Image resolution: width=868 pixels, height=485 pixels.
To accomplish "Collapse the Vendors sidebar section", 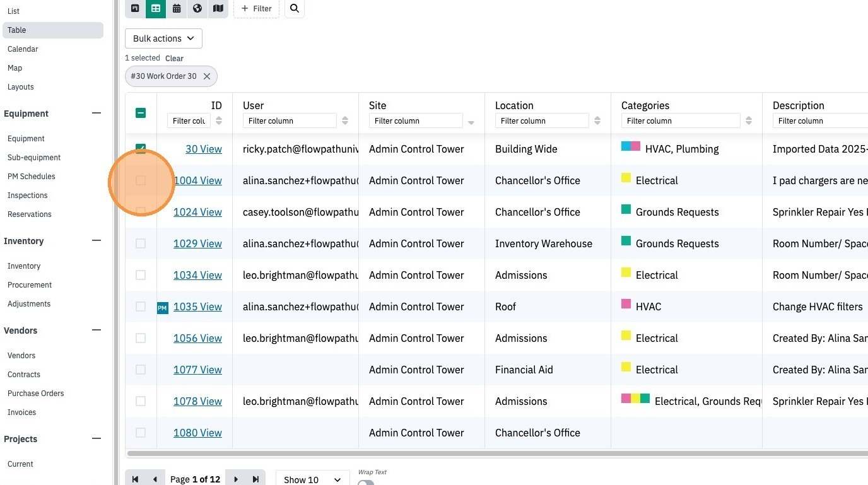I will (x=97, y=330).
